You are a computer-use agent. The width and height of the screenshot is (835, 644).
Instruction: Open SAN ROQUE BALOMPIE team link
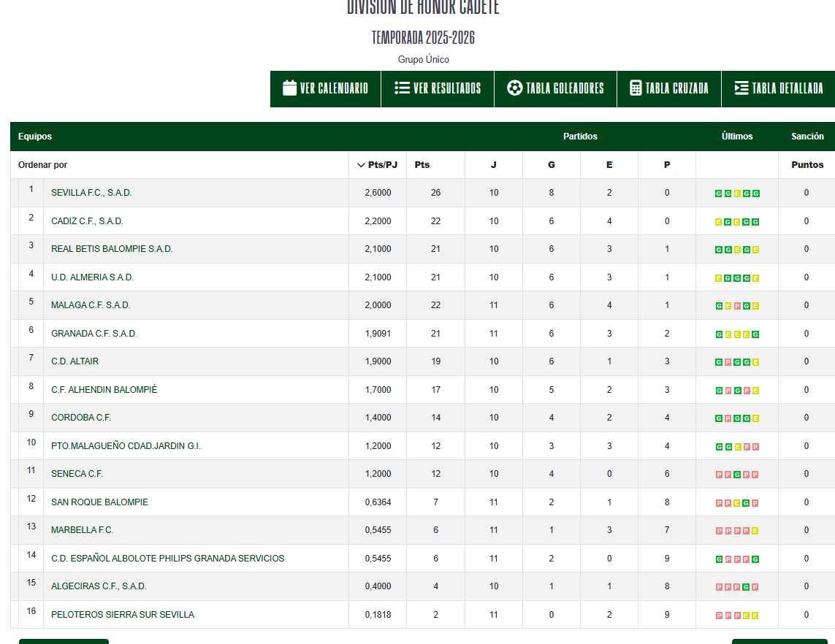tap(99, 502)
